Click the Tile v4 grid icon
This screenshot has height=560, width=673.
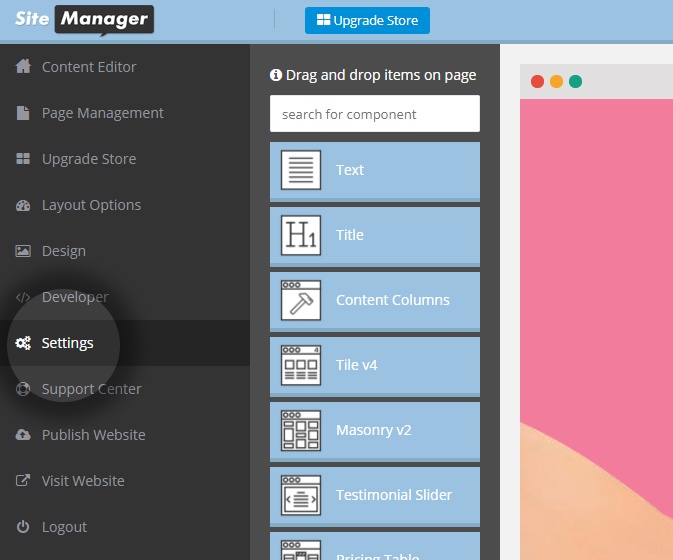pos(301,365)
